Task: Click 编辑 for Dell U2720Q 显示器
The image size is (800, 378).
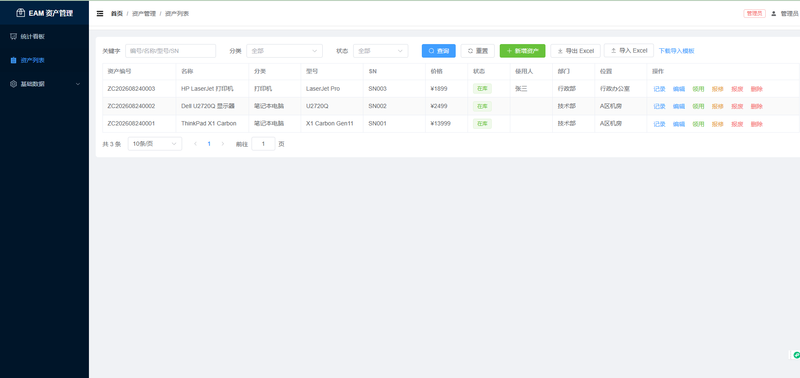Action: 679,106
